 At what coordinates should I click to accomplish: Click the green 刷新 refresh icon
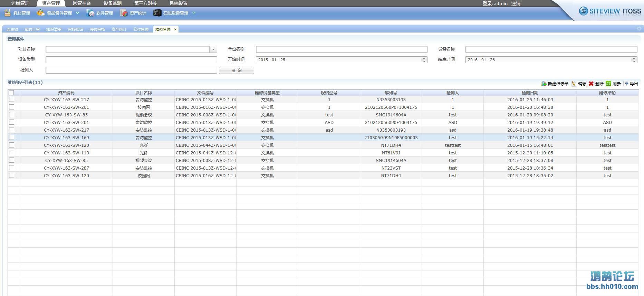(608, 84)
